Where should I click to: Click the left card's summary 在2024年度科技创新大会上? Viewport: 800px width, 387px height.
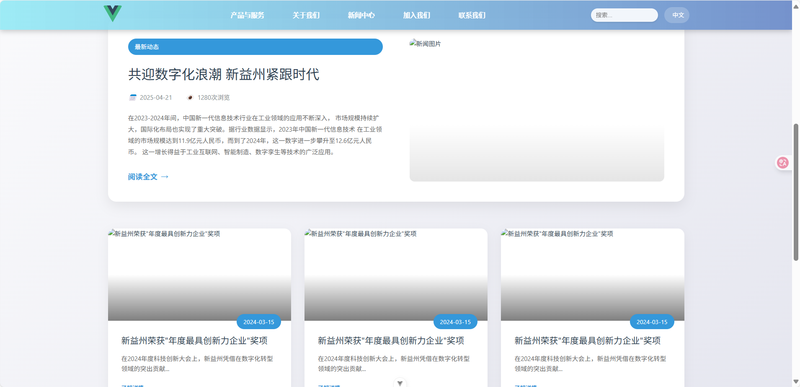[197, 364]
